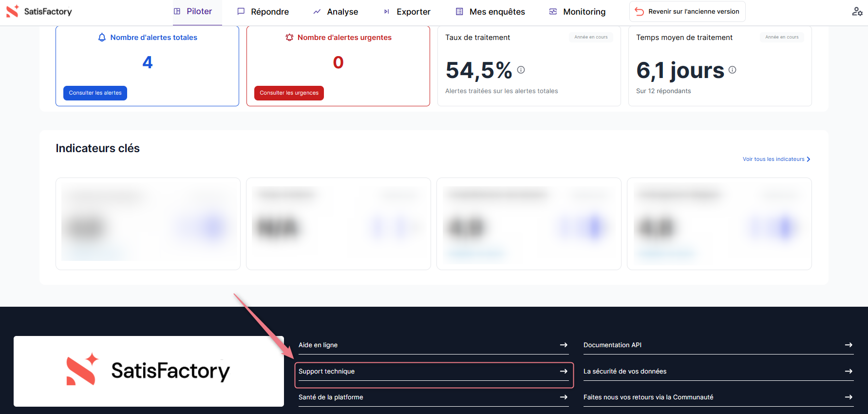Go to the Analyse menu
This screenshot has width=868, height=414.
(x=336, y=12)
